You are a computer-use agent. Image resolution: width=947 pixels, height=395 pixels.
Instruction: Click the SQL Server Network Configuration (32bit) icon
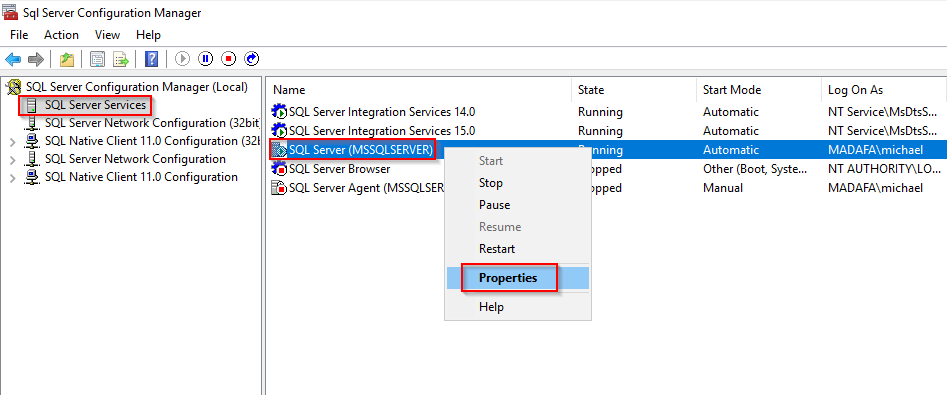pyautogui.click(x=32, y=123)
